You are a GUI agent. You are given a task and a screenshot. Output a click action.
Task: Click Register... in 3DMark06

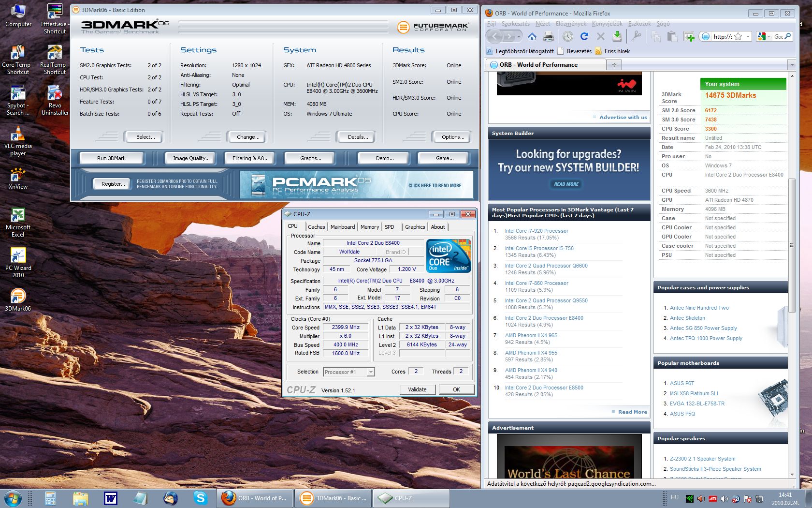click(x=113, y=184)
